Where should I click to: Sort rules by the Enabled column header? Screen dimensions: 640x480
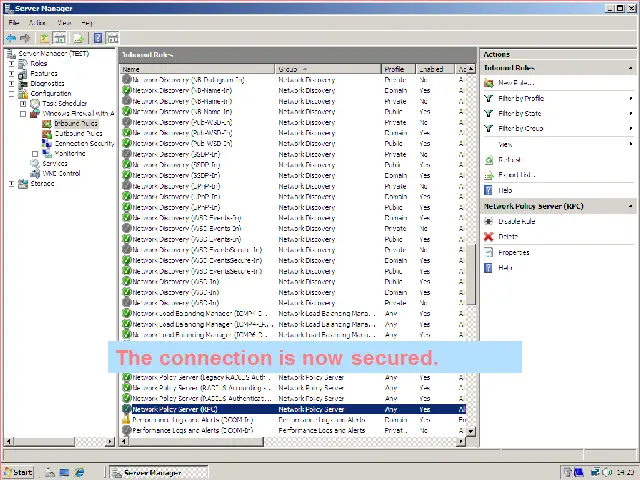(x=435, y=69)
